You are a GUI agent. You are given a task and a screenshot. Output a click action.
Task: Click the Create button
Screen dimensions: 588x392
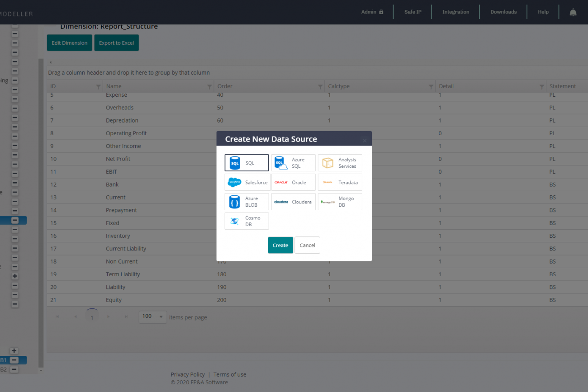pyautogui.click(x=280, y=245)
